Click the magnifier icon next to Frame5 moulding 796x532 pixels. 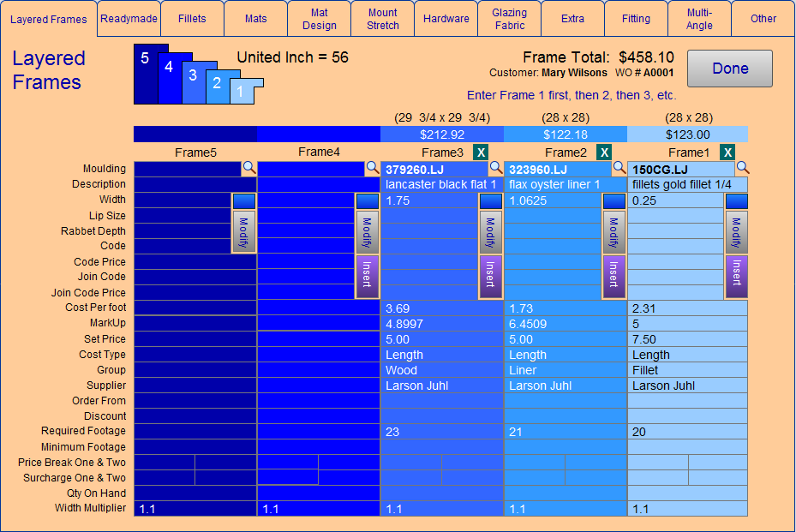(248, 169)
